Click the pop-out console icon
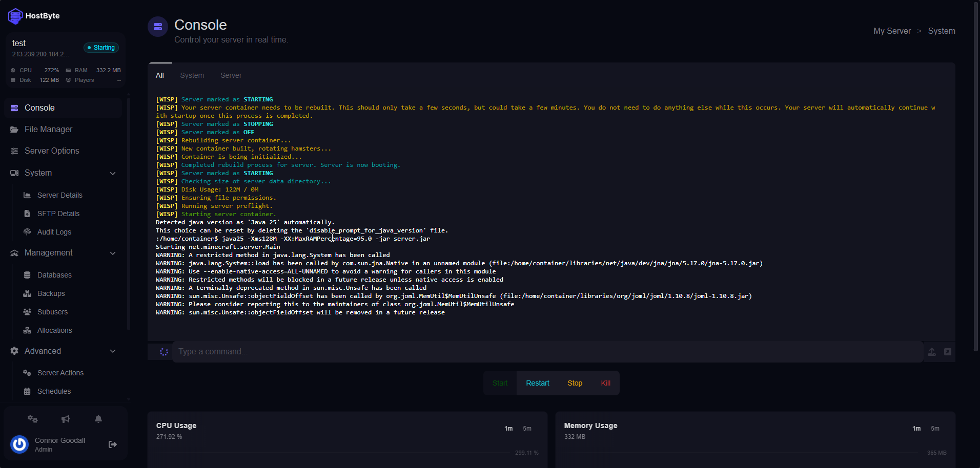The image size is (980, 468). 948,352
